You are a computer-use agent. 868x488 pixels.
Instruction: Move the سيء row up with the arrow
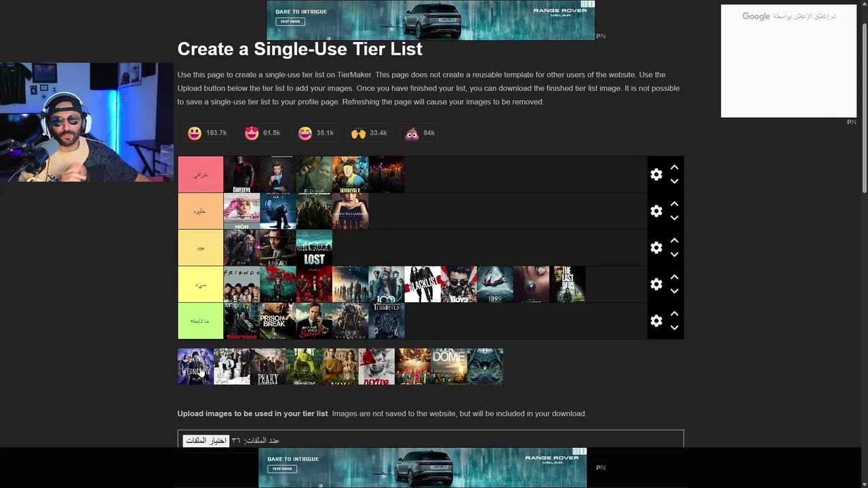pos(674,277)
